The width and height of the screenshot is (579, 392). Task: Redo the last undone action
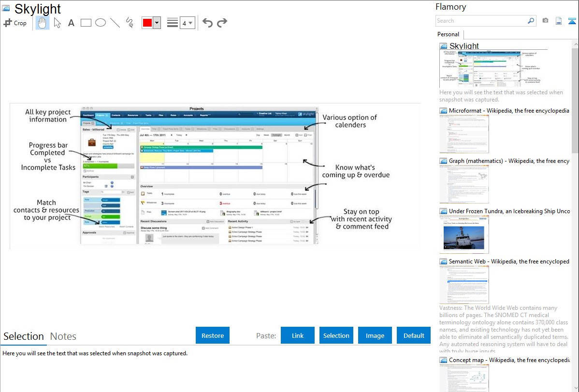pyautogui.click(x=222, y=23)
